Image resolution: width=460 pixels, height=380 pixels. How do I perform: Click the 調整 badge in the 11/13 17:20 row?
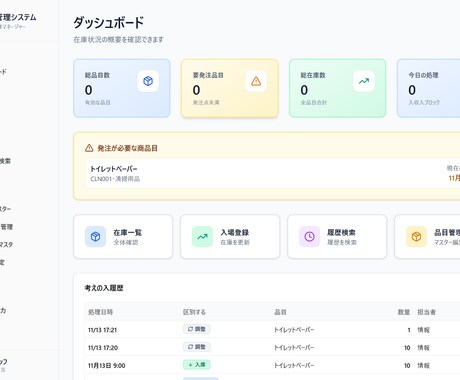point(197,347)
